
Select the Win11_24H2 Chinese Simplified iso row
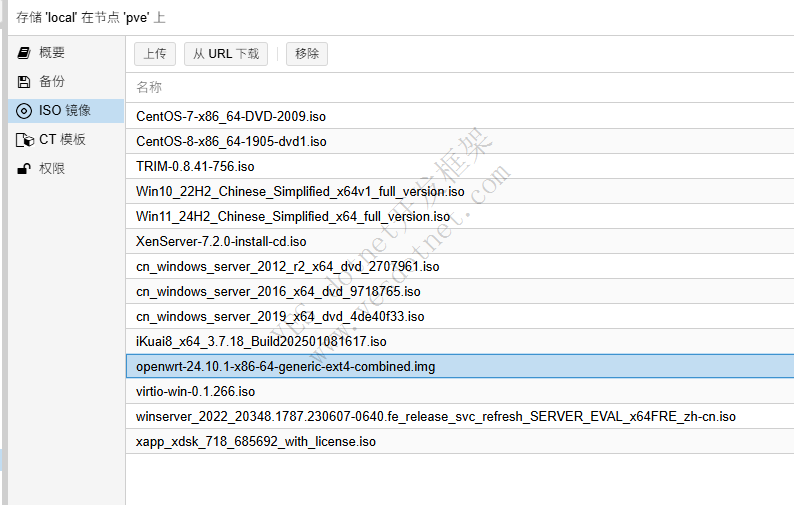pyautogui.click(x=460, y=216)
